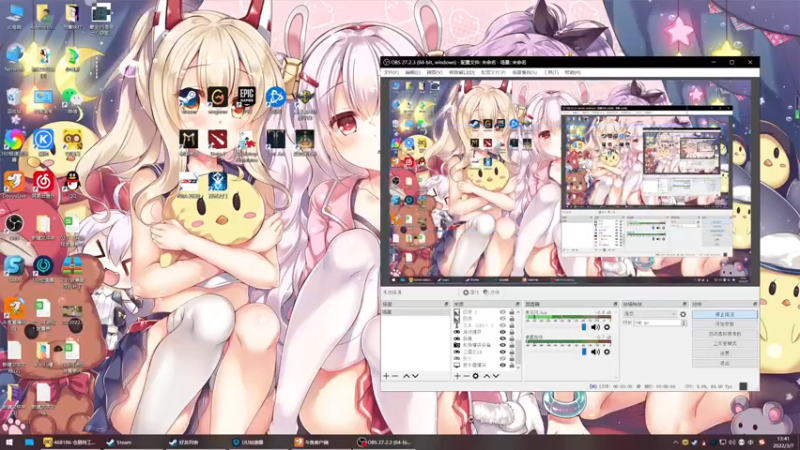Pop out the 混音器 Audio Mixer dock

tap(615, 304)
